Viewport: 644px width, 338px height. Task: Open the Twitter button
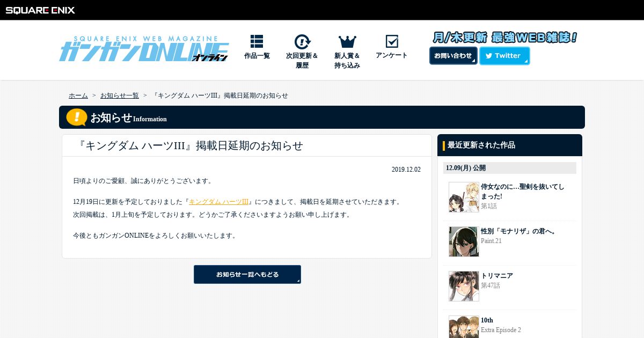tap(504, 56)
